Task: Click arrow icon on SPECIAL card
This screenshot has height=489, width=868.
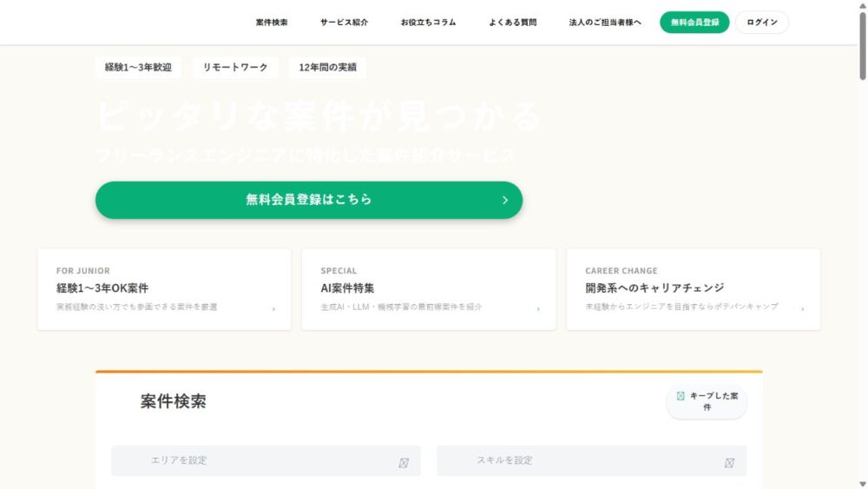Action: tap(538, 309)
